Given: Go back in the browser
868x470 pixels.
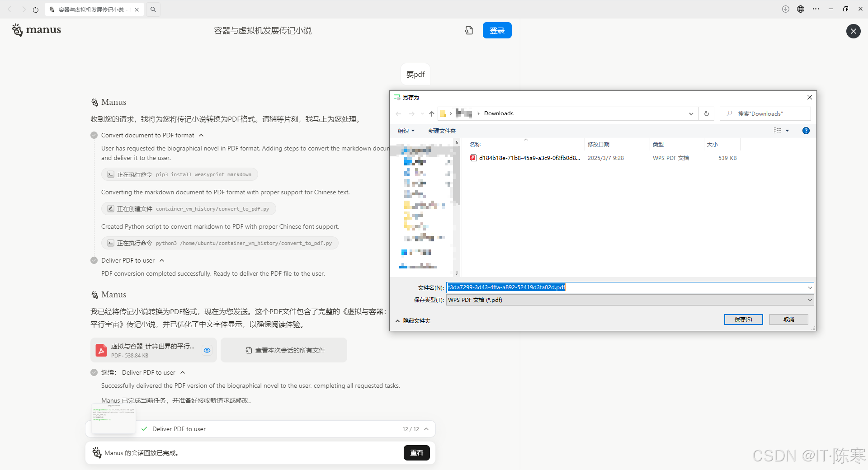Looking at the screenshot, I should pyautogui.click(x=9, y=9).
